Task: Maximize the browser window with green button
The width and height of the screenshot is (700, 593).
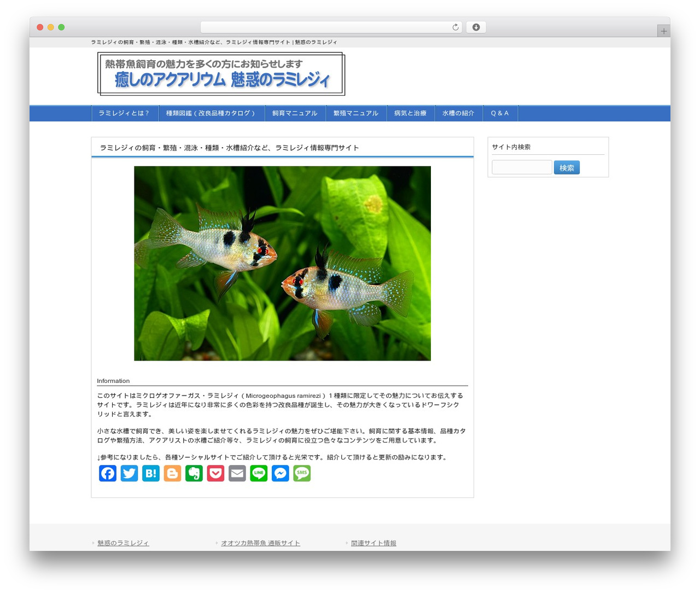Action: pyautogui.click(x=61, y=27)
